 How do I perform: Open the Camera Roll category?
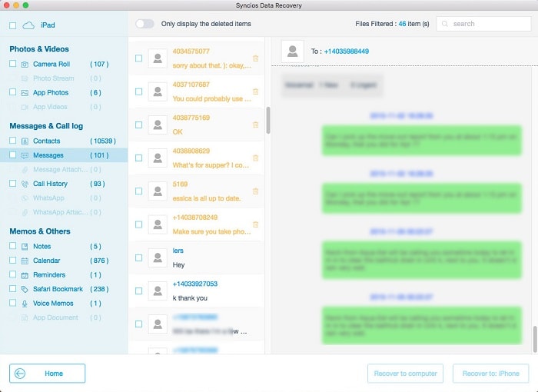(51, 65)
